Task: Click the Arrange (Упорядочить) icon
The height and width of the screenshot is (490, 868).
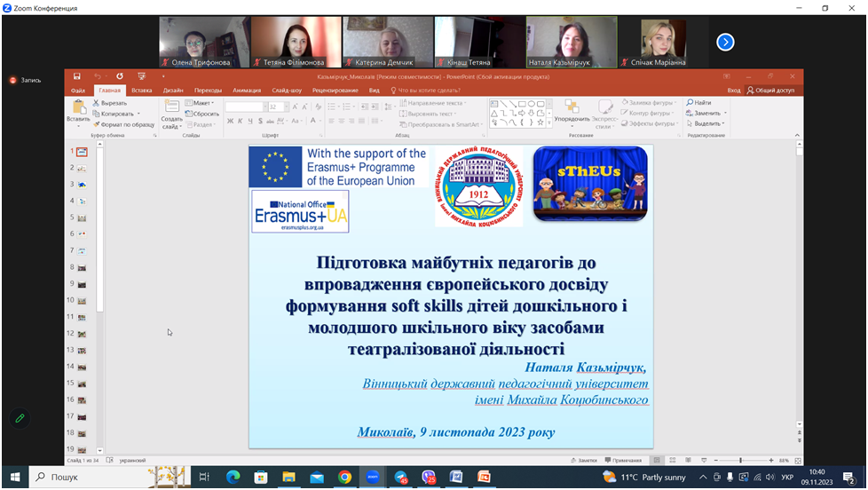Action: [571, 108]
